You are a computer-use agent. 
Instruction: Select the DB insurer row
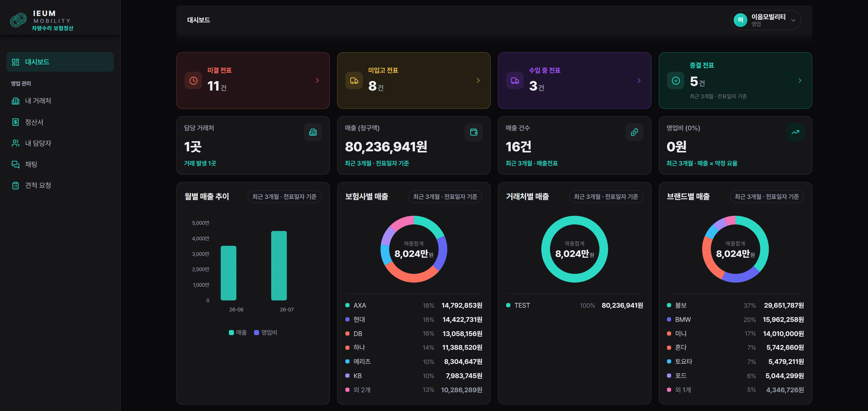(x=414, y=334)
